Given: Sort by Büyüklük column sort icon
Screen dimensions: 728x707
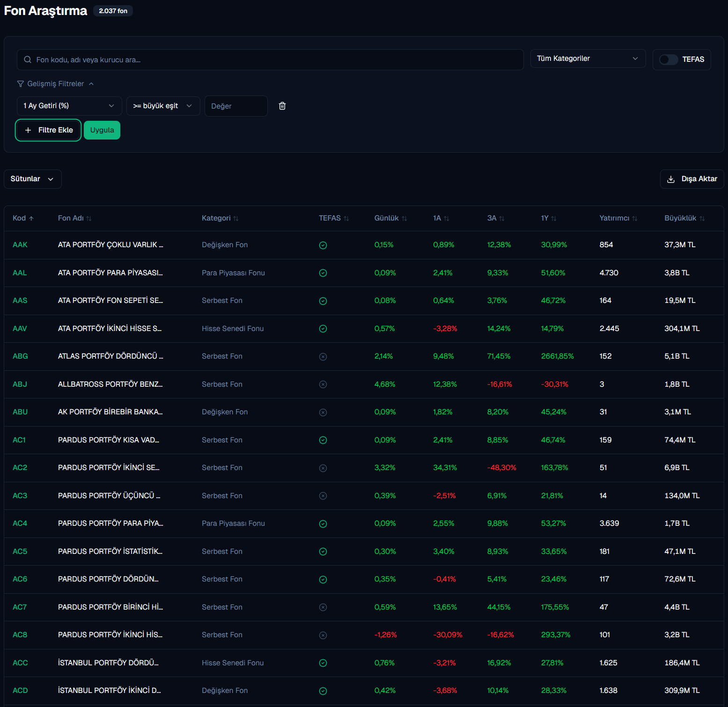Looking at the screenshot, I should point(702,219).
